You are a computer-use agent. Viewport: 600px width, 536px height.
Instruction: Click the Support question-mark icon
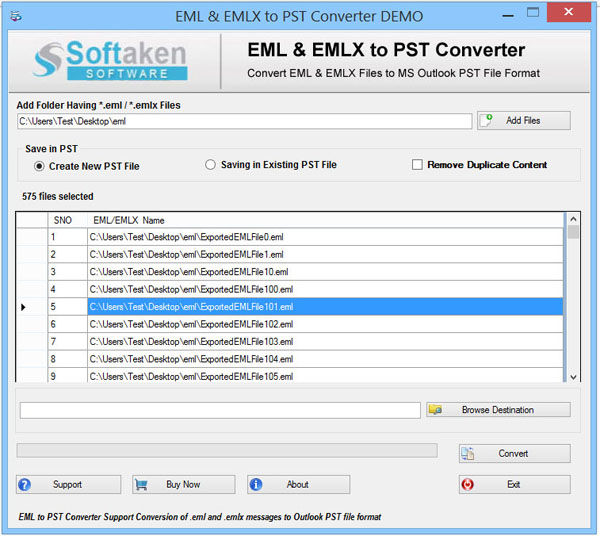coord(24,484)
